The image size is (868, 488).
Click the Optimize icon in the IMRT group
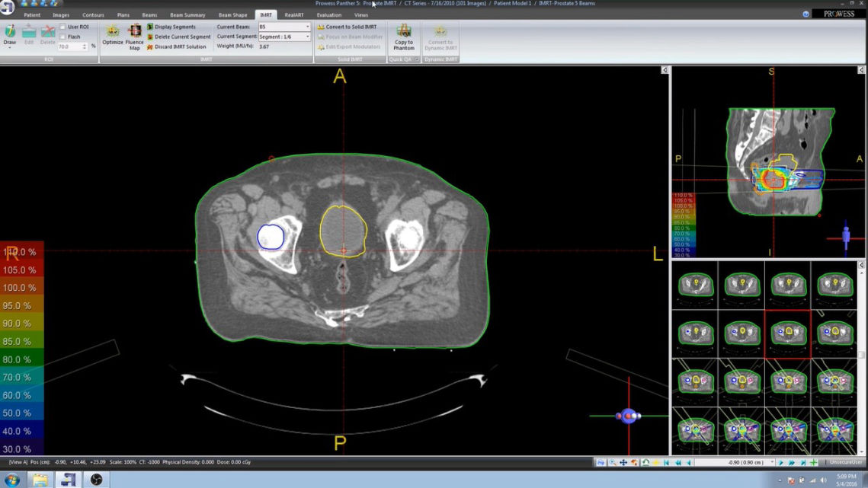pos(113,33)
